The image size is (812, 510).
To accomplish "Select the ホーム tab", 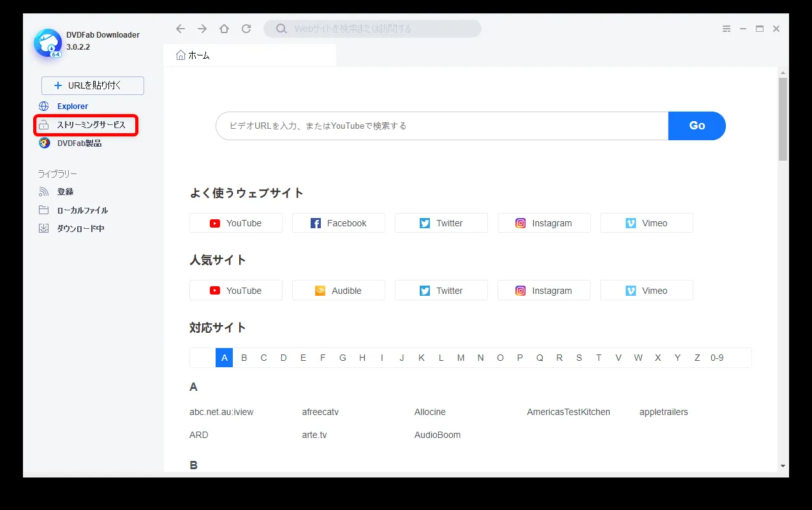I will pos(249,55).
